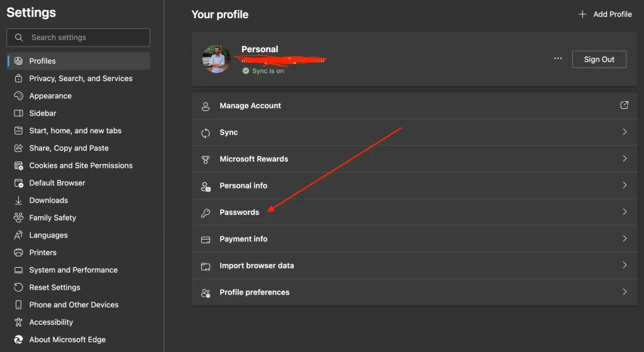
Task: Click the System and Performance icon
Action: (18, 270)
